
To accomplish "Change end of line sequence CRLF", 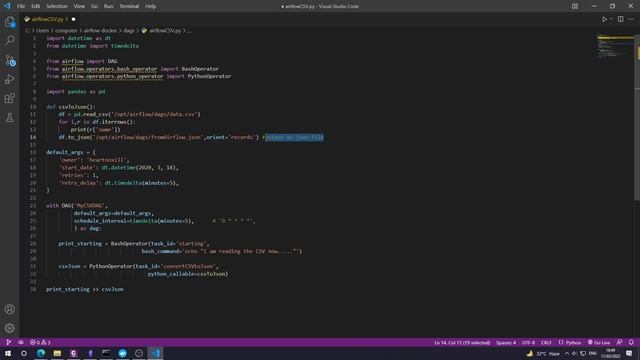I will click(546, 342).
